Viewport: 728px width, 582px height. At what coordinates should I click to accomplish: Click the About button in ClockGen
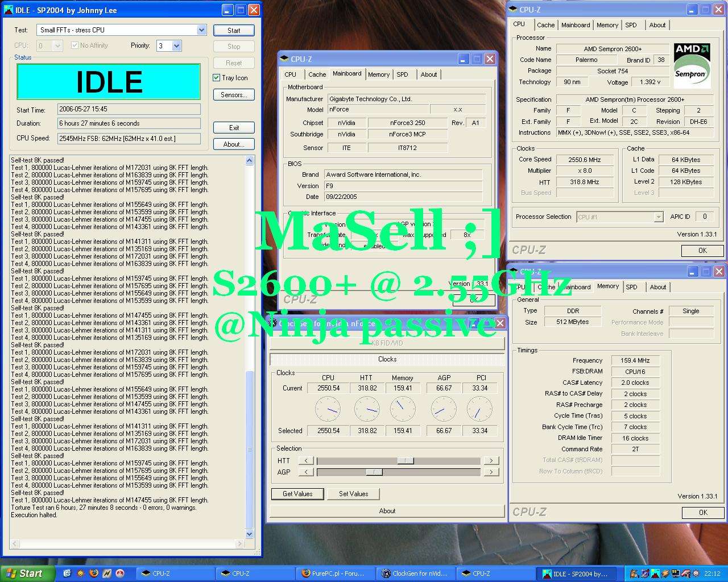pyautogui.click(x=387, y=511)
